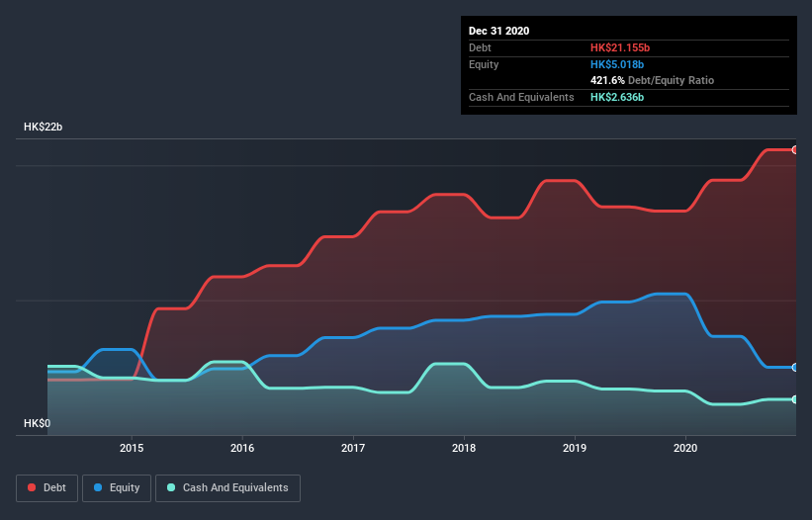Click the HK$5.018b equity value
Screen dimensions: 812x520
point(617,64)
